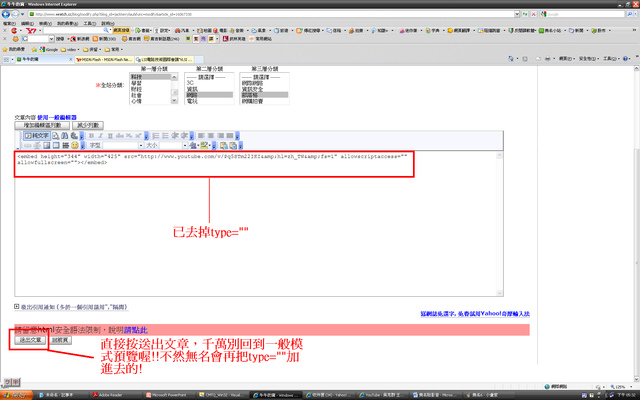Expand the trackback notification section
The width and height of the screenshot is (640, 400).
click(x=17, y=306)
